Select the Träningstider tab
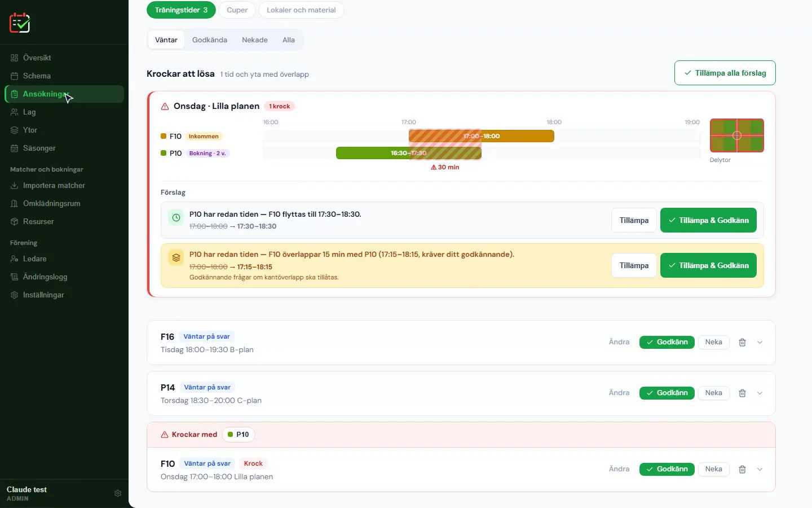The width and height of the screenshot is (812, 508). pyautogui.click(x=181, y=10)
